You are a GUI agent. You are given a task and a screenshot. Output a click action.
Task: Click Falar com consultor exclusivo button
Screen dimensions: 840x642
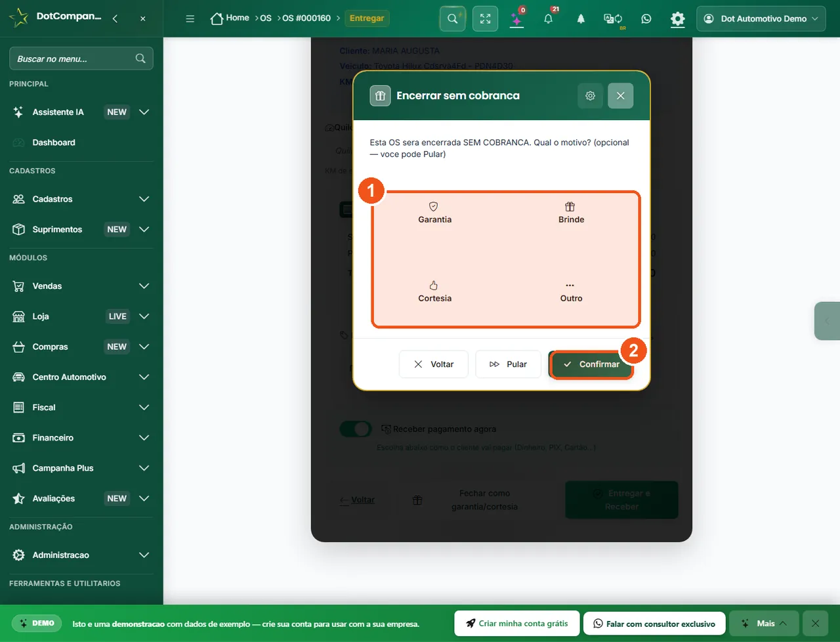pos(654,624)
